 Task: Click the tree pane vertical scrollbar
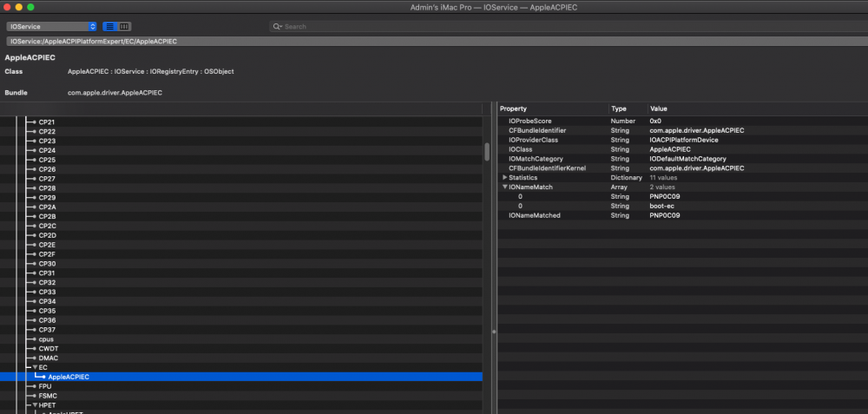(x=487, y=152)
